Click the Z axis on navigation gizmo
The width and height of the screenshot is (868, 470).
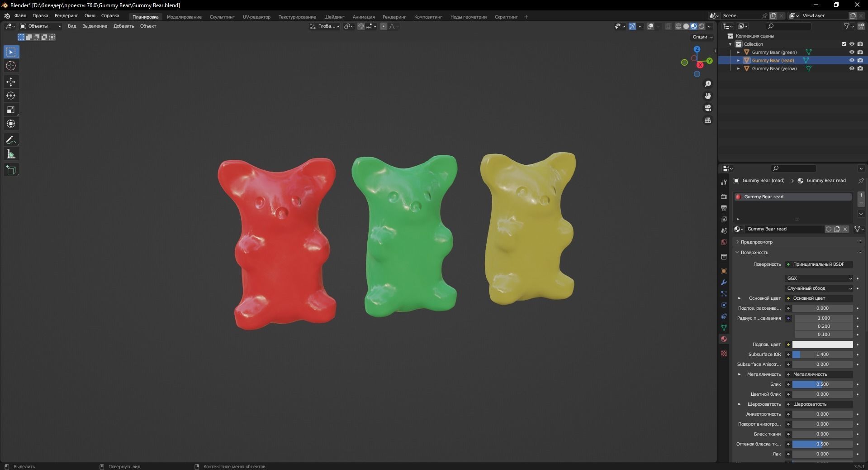[x=697, y=49]
